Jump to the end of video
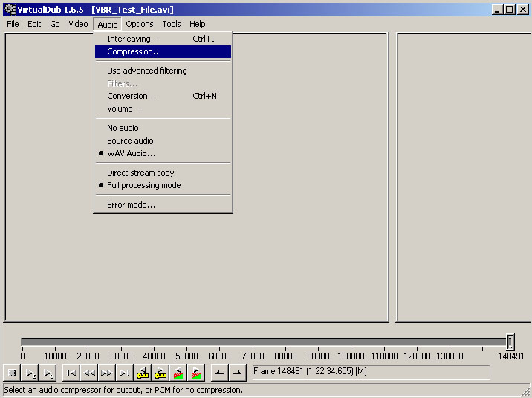Image resolution: width=532 pixels, height=398 pixels. (x=125, y=373)
